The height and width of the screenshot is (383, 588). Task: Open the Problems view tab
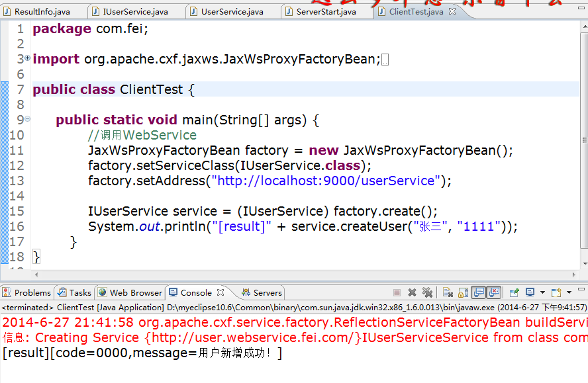pyautogui.click(x=27, y=292)
